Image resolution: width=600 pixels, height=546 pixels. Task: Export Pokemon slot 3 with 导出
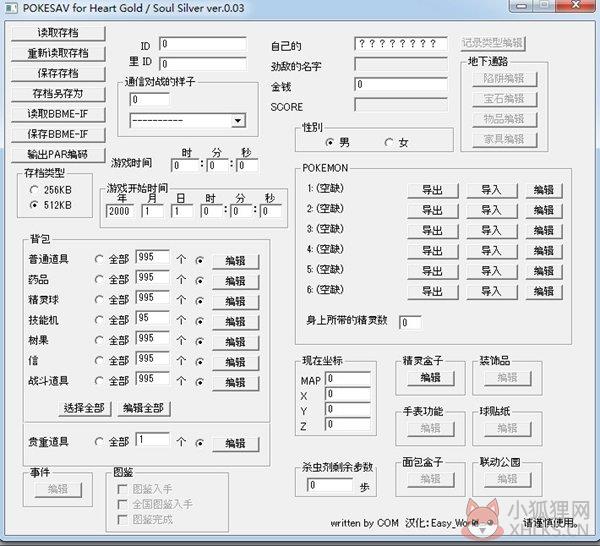tap(433, 231)
